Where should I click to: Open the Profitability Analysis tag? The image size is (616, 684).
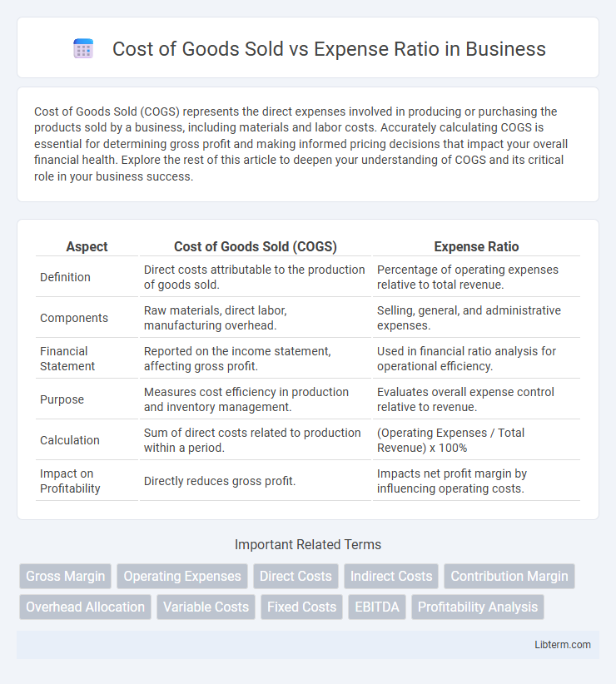(x=478, y=607)
